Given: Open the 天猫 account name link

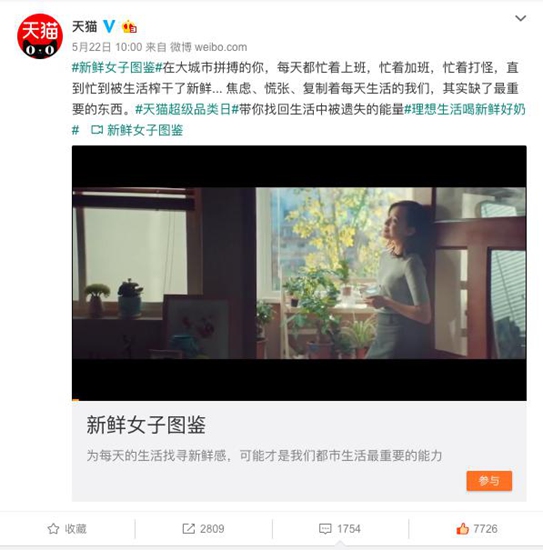Looking at the screenshot, I should pyautogui.click(x=85, y=27).
